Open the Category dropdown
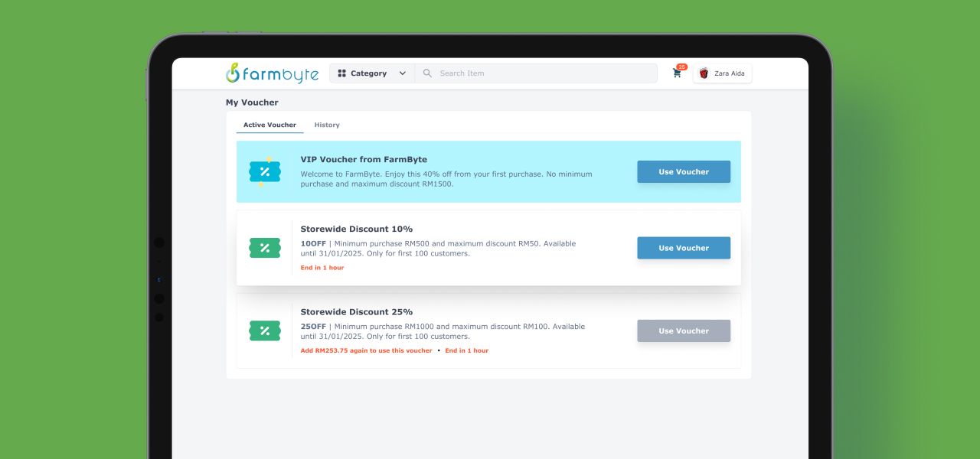The height and width of the screenshot is (459, 980). click(x=367, y=73)
